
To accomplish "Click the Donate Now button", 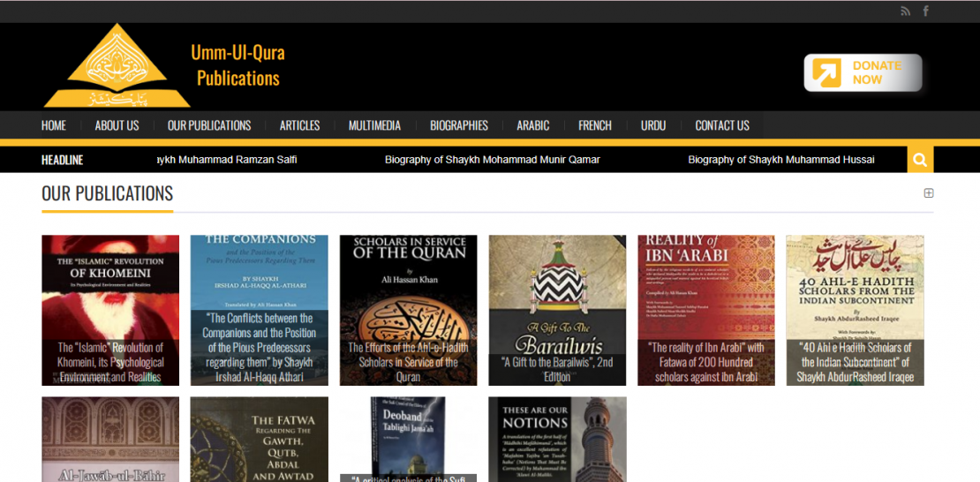I will click(x=863, y=72).
